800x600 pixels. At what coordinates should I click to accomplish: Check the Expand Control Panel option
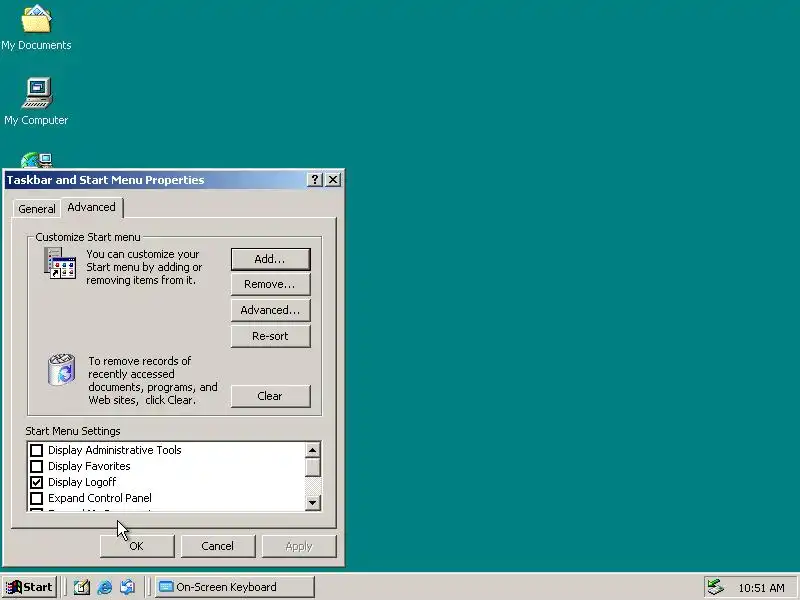coord(36,498)
